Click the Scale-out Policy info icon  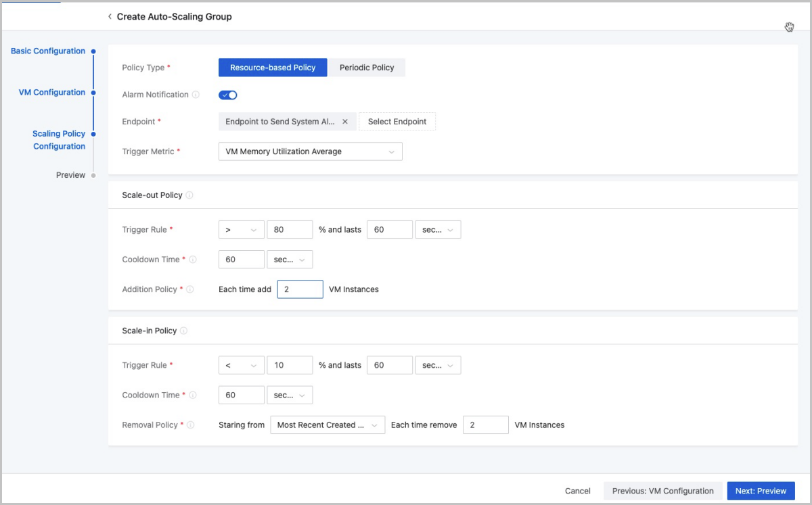(x=189, y=195)
